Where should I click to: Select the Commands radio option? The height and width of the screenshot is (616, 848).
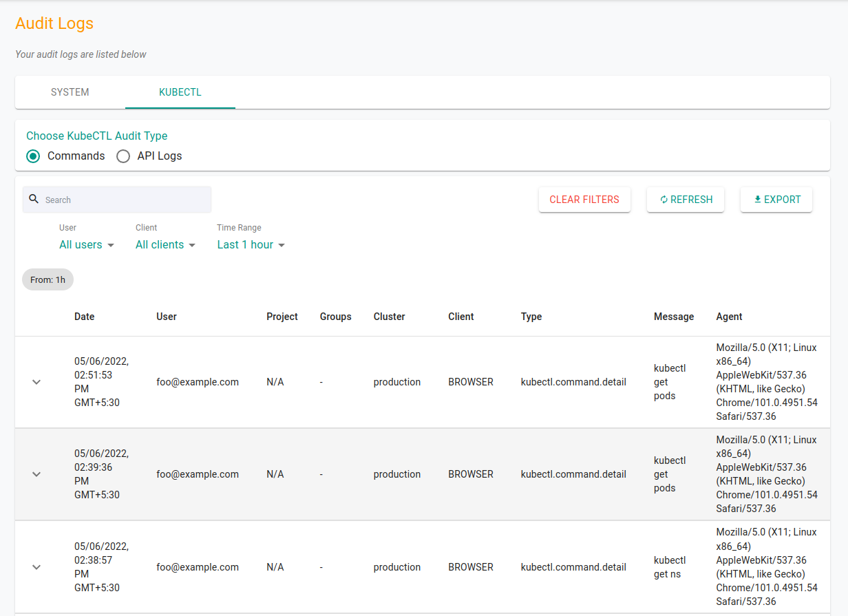33,156
